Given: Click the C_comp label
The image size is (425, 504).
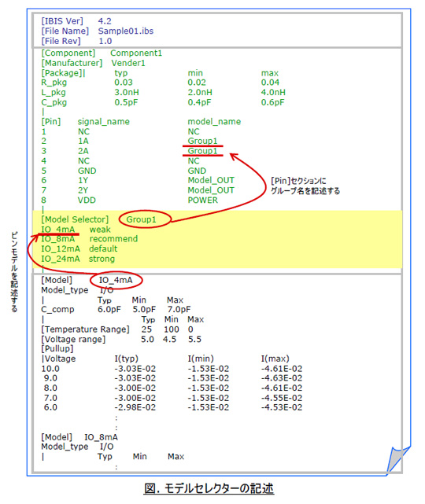Looking at the screenshot, I should coord(57,310).
